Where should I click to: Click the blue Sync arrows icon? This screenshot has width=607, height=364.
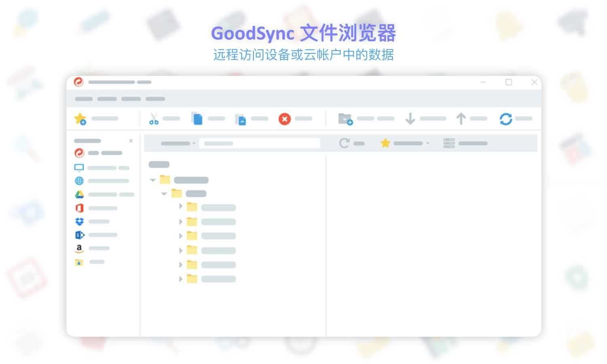click(x=506, y=119)
